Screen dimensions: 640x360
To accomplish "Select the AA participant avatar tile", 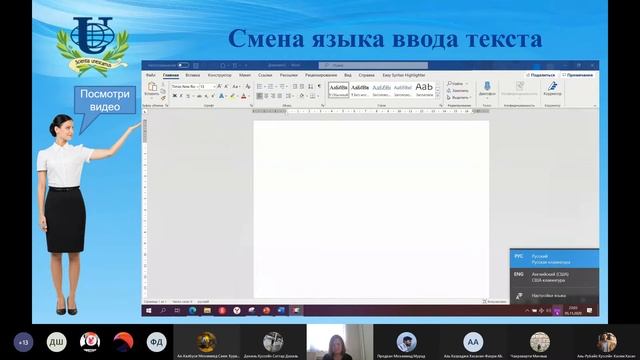I will click(x=473, y=342).
